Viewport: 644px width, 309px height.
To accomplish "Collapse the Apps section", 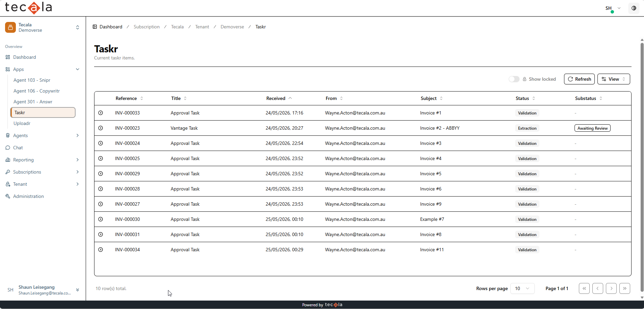I will tap(78, 69).
